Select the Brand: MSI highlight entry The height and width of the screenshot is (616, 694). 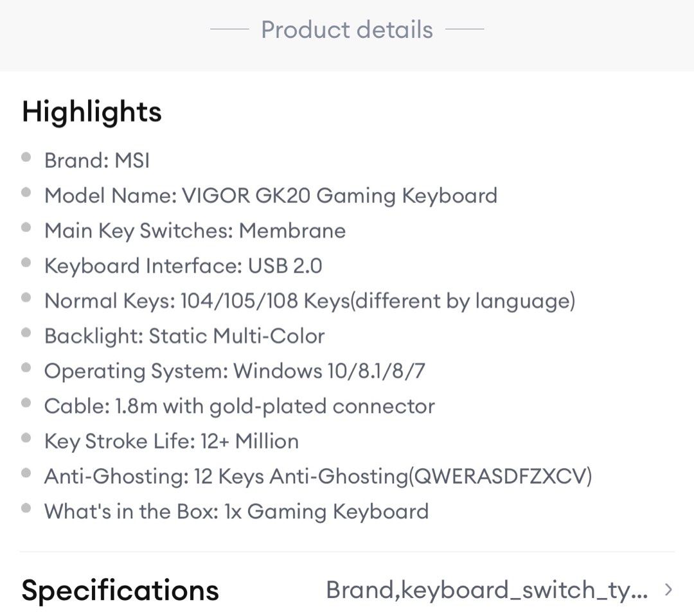tap(96, 160)
